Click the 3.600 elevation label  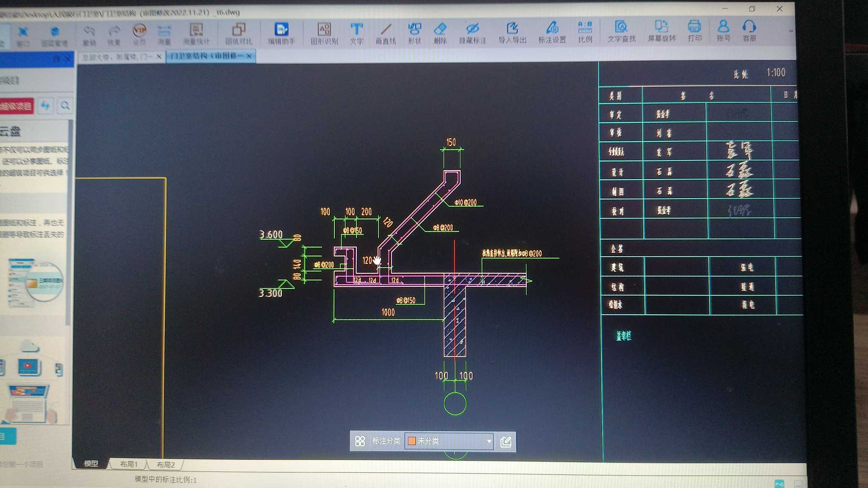pos(271,235)
